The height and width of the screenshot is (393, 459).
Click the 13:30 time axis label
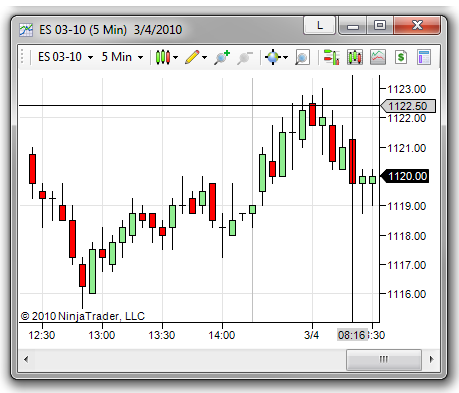[162, 335]
